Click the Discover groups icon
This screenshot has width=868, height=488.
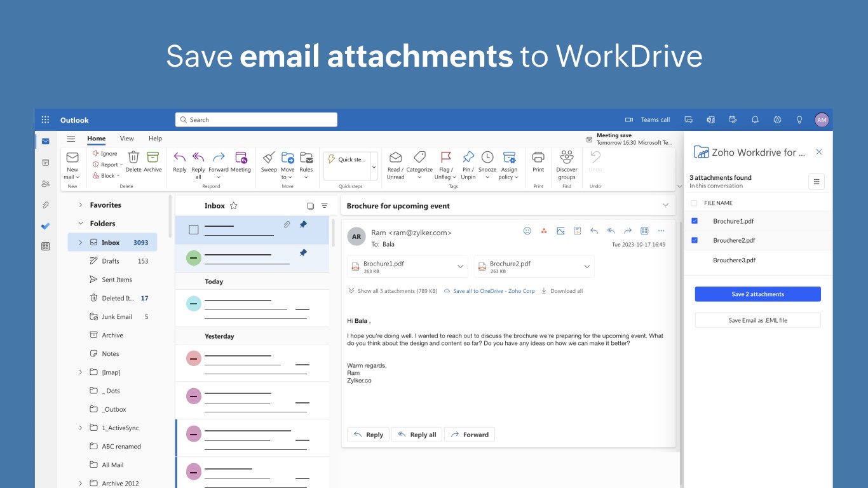click(567, 157)
